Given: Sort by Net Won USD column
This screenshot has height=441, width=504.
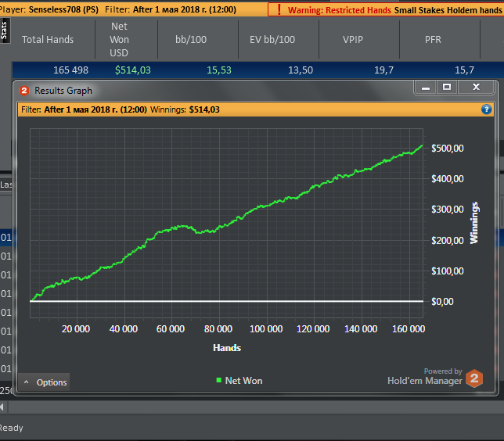Looking at the screenshot, I should pyautogui.click(x=119, y=40).
